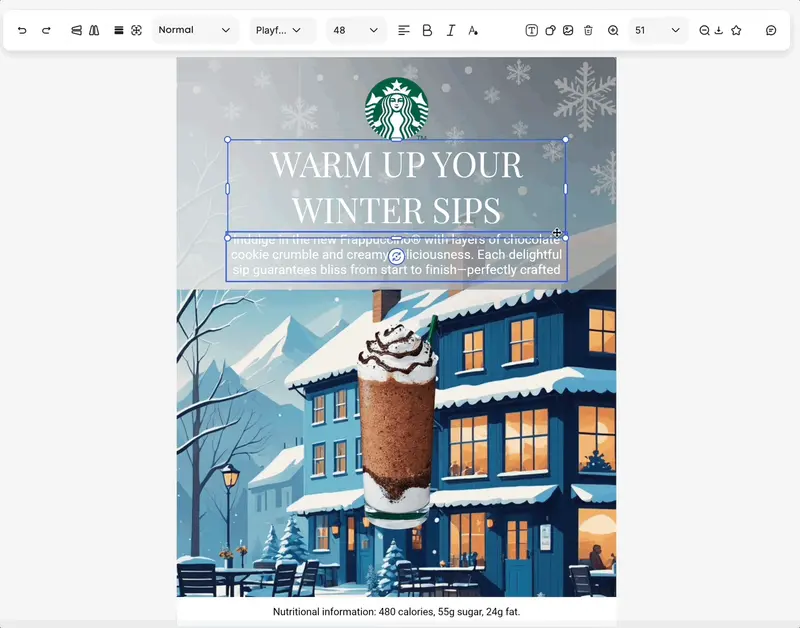
Task: Click the redo arrow icon
Action: click(46, 31)
